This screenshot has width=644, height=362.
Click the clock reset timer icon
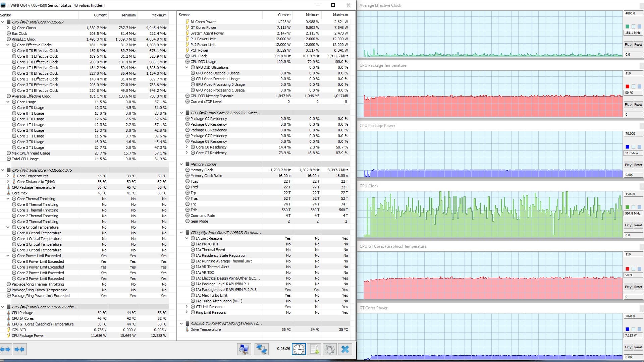[x=299, y=349]
